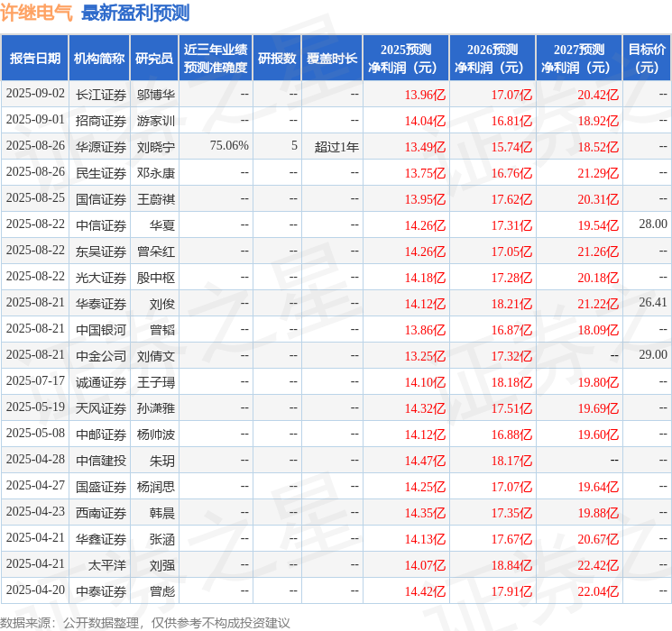Click 22.42亿 2027 profit forecast
The image size is (672, 631).
coord(598,565)
